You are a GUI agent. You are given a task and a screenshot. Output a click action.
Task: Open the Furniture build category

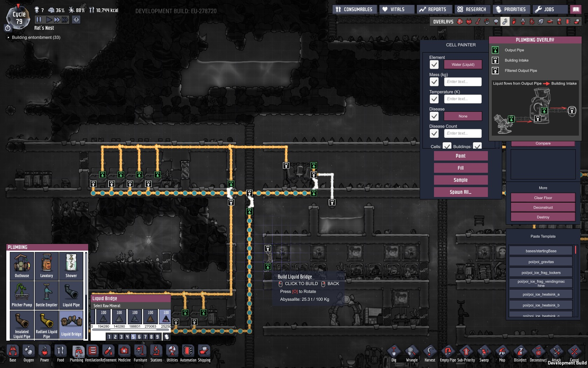click(140, 354)
